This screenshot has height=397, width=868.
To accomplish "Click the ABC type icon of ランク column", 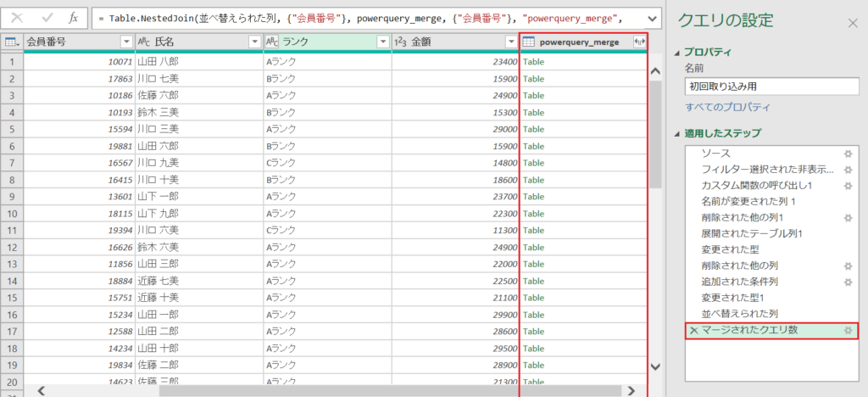I will click(272, 42).
